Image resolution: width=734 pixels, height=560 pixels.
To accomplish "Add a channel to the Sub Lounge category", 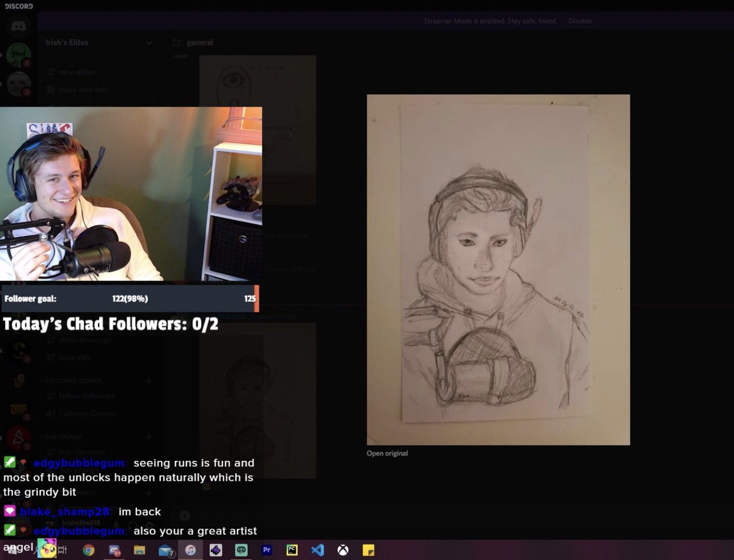I will [149, 437].
